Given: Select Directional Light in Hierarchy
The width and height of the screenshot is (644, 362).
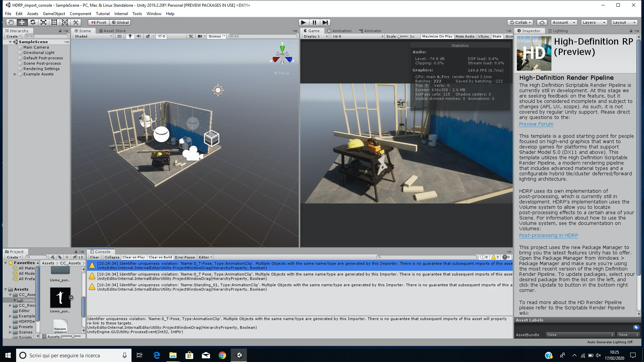Looking at the screenshot, I should pyautogui.click(x=39, y=53).
